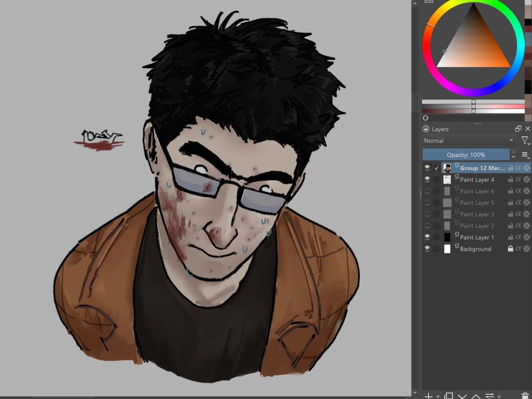The width and height of the screenshot is (532, 399).
Task: Show Paint Layer 3 via eye icon
Action: click(427, 214)
